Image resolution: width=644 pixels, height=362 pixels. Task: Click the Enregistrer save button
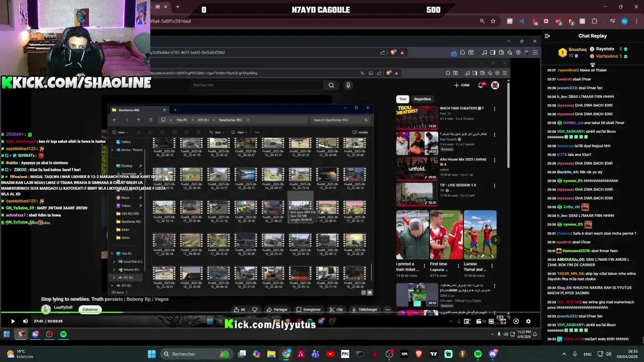[309, 310]
